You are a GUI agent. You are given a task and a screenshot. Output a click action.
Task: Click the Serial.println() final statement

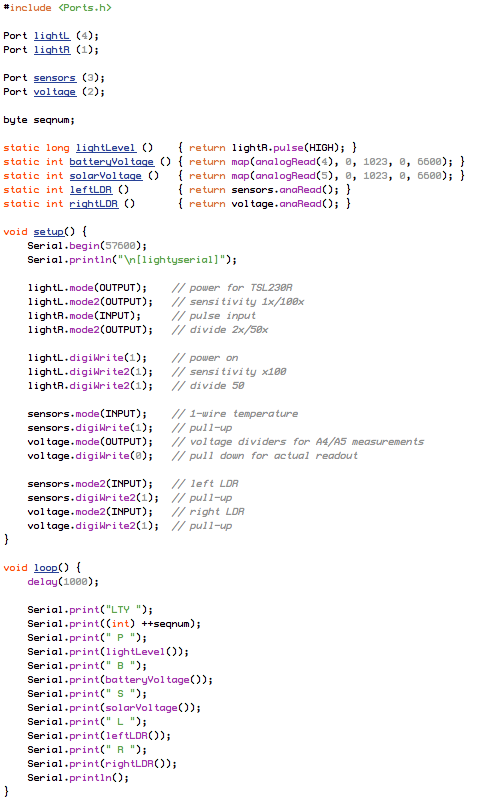tap(78, 778)
